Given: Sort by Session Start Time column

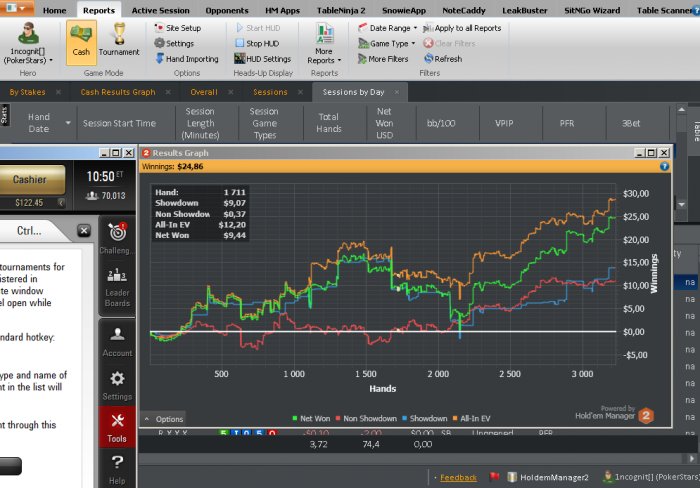Looking at the screenshot, I should click(119, 123).
